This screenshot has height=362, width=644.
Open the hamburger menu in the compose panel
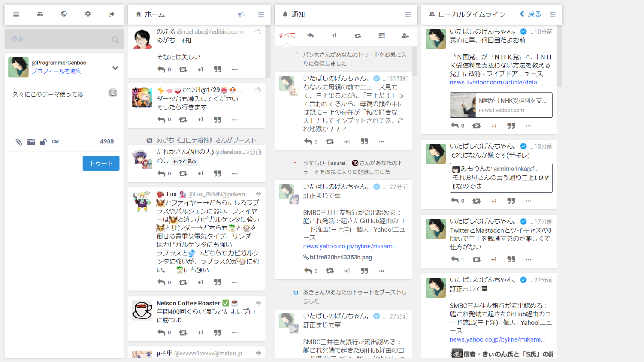click(x=16, y=14)
